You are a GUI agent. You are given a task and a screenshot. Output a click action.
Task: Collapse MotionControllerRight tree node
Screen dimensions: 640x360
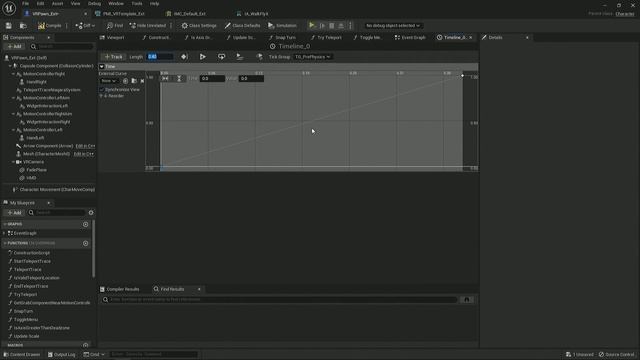[x=13, y=74]
